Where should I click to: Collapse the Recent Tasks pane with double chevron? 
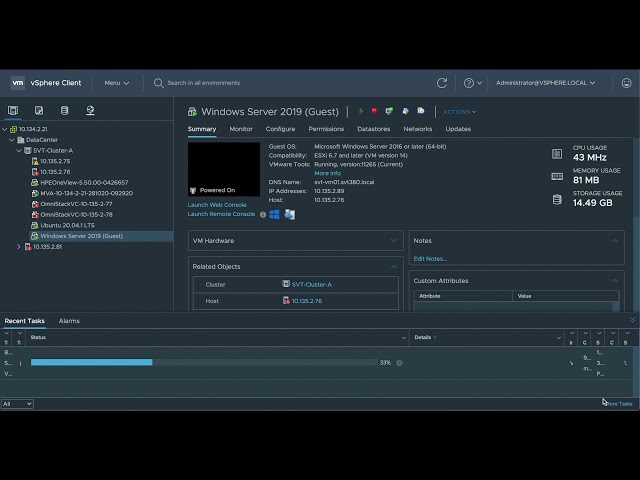pos(633,320)
